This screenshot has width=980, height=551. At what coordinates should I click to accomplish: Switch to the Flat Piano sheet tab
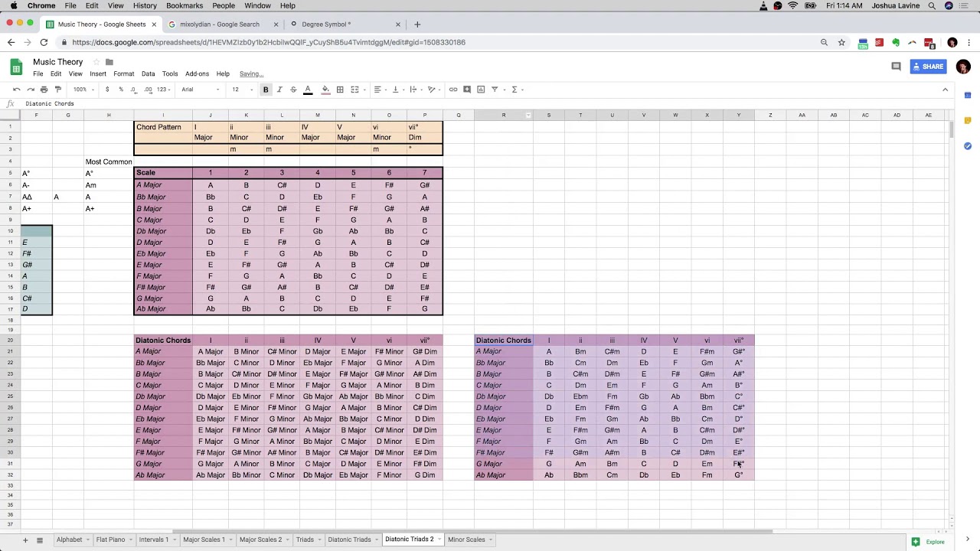(x=110, y=540)
